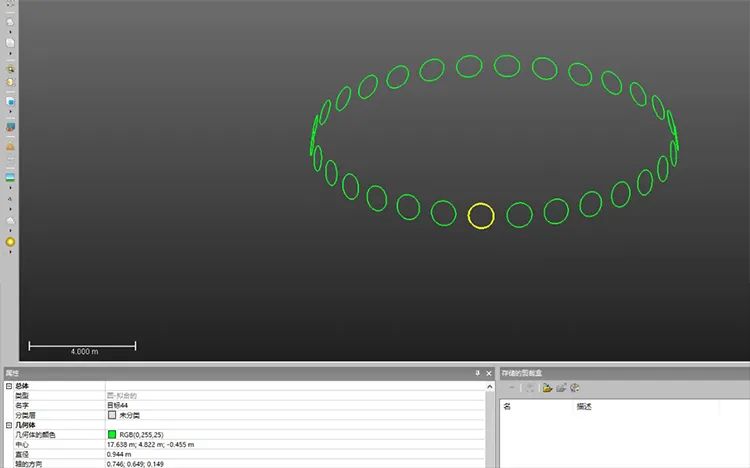Click the 直径 property label

click(22, 454)
